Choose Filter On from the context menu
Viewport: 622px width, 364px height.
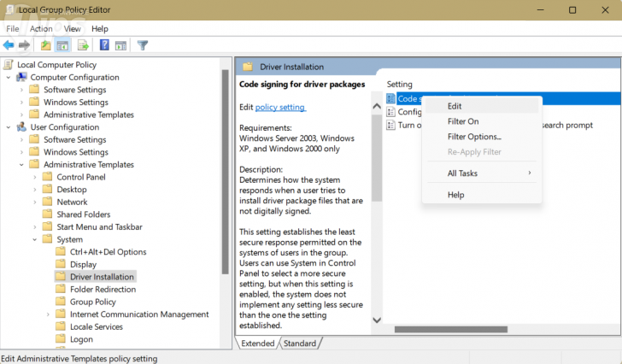click(482, 121)
